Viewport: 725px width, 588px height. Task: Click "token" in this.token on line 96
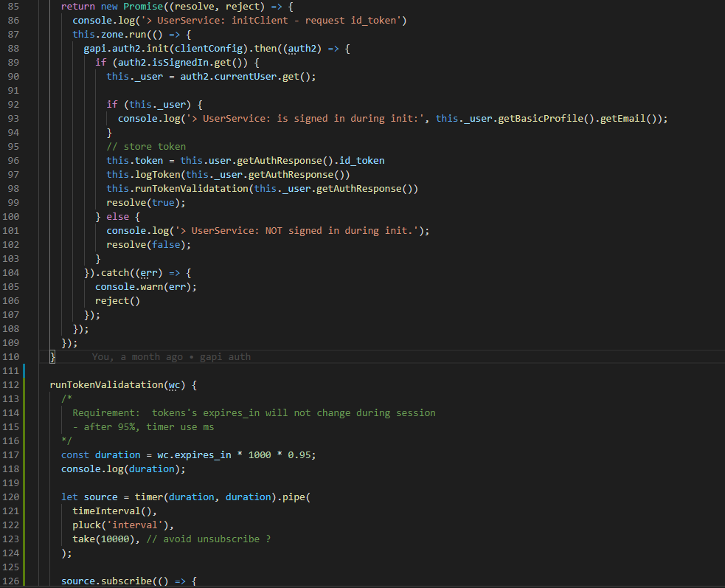click(x=149, y=161)
